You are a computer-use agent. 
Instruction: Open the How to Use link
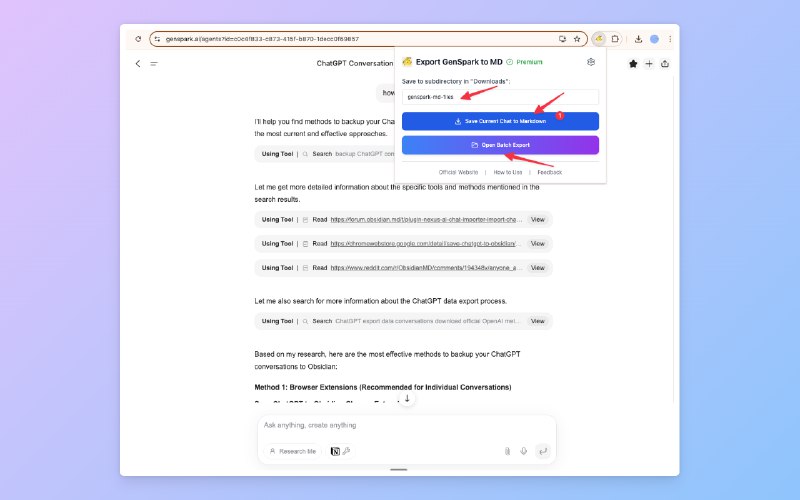(510, 172)
